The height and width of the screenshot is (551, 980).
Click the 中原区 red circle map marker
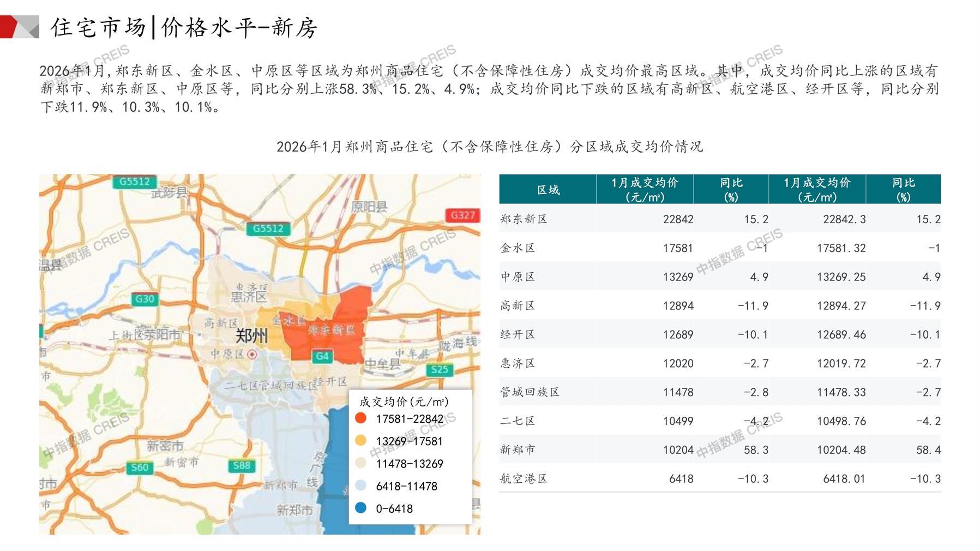[252, 355]
